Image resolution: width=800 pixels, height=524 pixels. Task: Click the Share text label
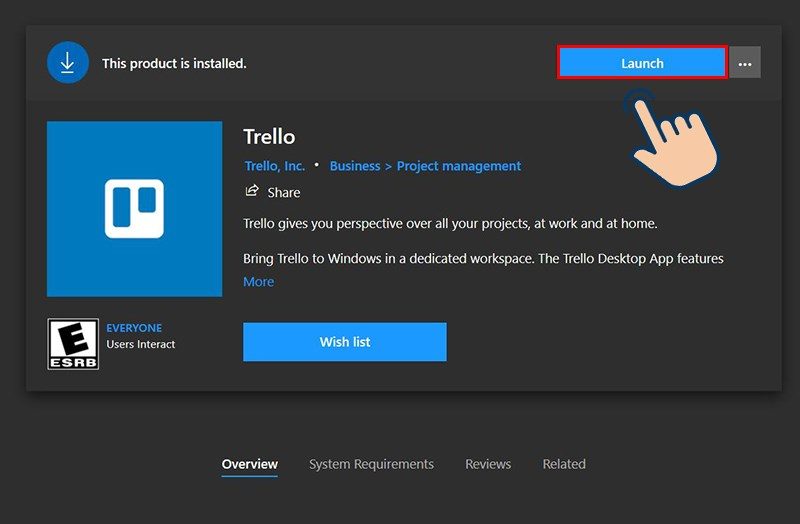coord(284,192)
